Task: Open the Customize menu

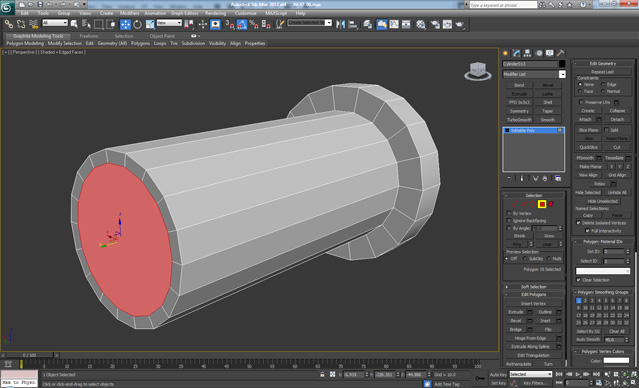Action: [x=245, y=13]
